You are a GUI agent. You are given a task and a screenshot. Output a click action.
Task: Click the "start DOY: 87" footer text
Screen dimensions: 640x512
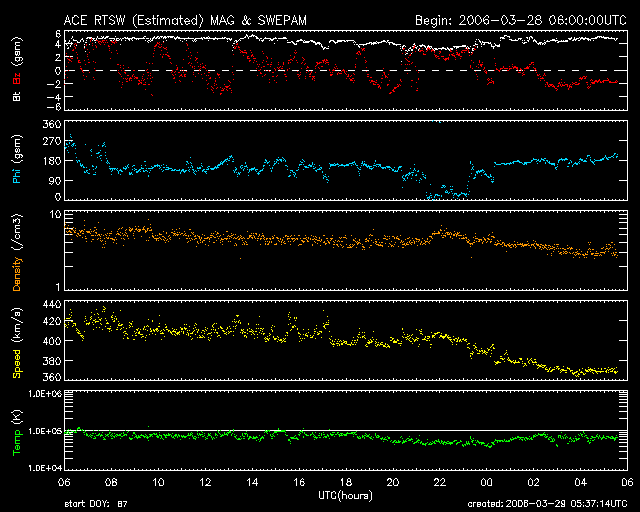pyautogui.click(x=96, y=504)
